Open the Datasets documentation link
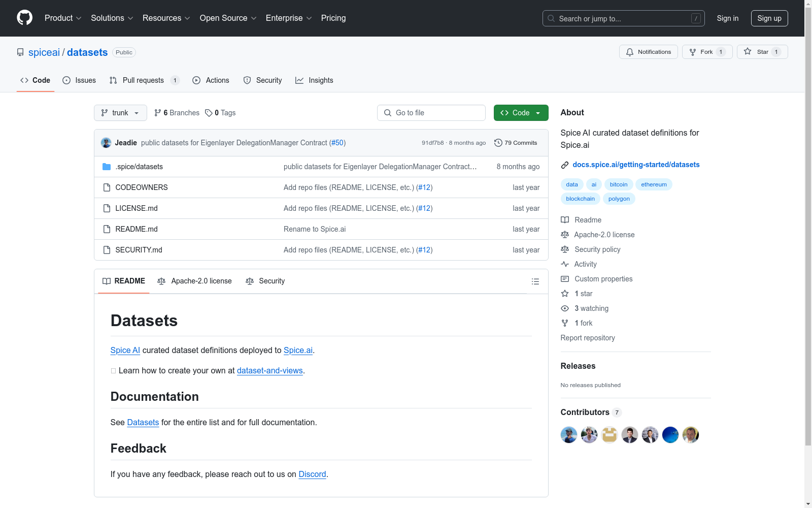812x508 pixels. [x=143, y=422]
